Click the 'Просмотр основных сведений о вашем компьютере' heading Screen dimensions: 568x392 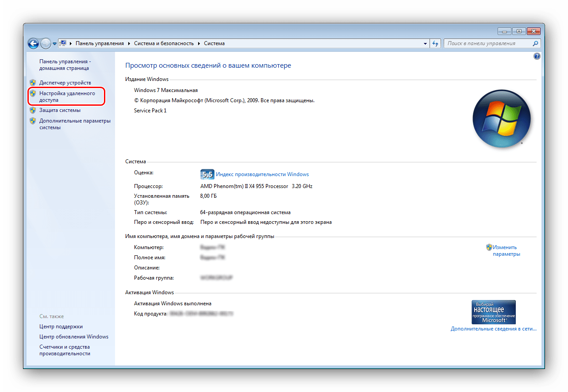[208, 65]
